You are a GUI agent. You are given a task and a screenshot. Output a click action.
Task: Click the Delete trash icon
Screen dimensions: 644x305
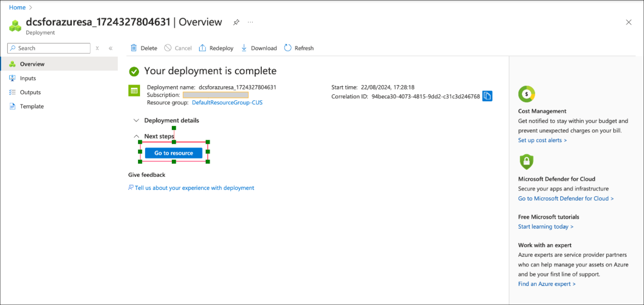pos(134,48)
